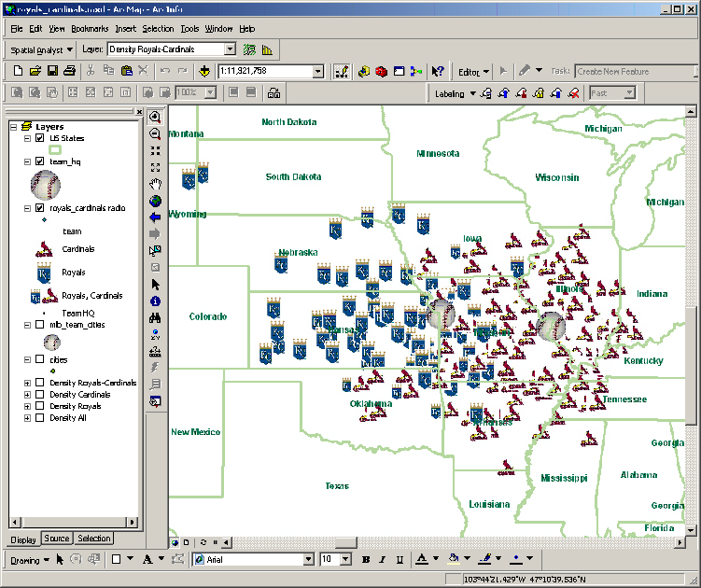This screenshot has width=701, height=588.
Task: Turn on the Density Cardinals layer
Action: click(39, 395)
